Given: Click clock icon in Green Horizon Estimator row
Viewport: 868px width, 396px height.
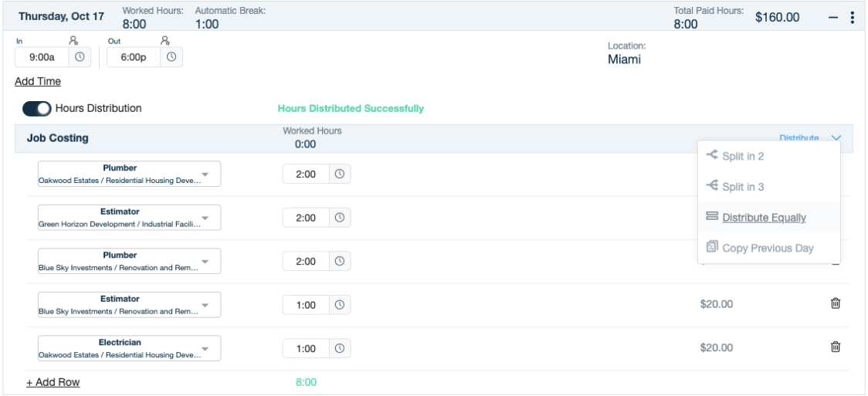Looking at the screenshot, I should pos(340,218).
